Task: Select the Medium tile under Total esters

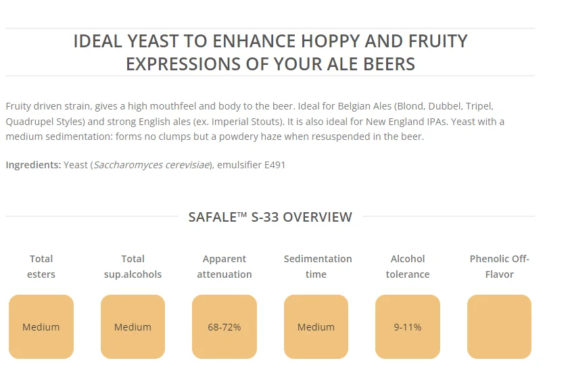Action: click(41, 327)
